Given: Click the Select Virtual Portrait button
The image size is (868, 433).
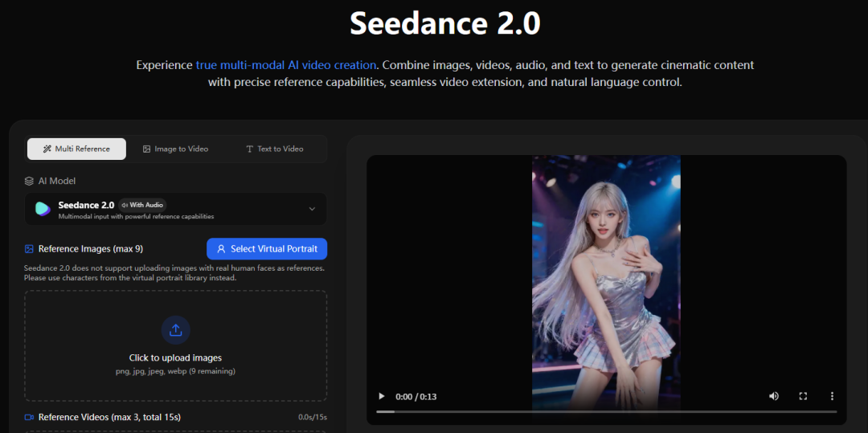Looking at the screenshot, I should [x=267, y=249].
